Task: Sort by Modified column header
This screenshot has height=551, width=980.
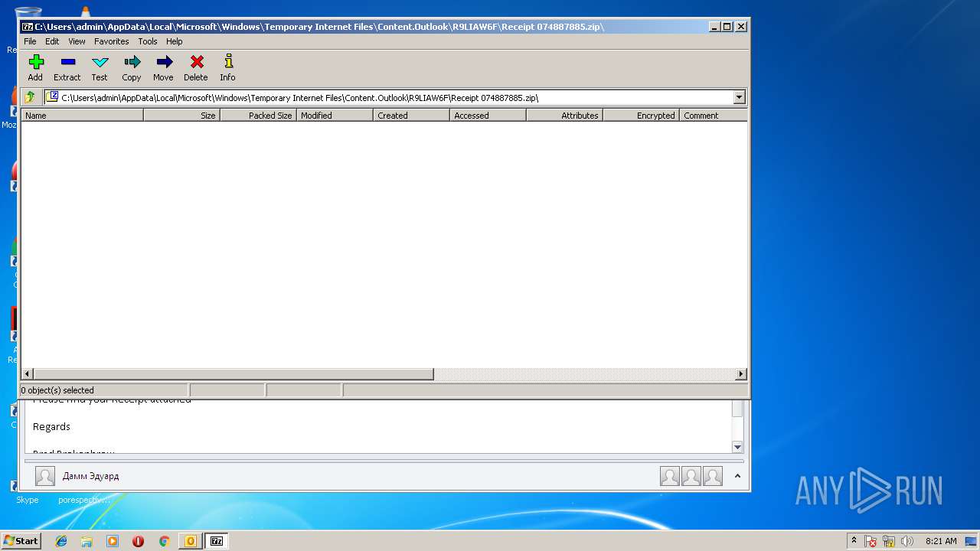Action: (x=335, y=116)
